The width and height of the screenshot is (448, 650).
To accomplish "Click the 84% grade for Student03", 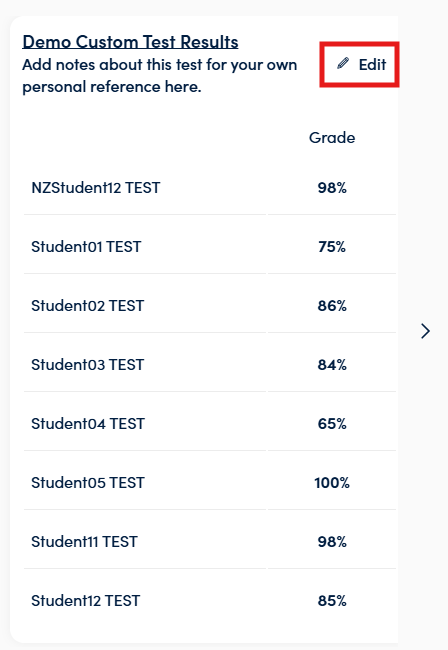I will (x=332, y=365).
